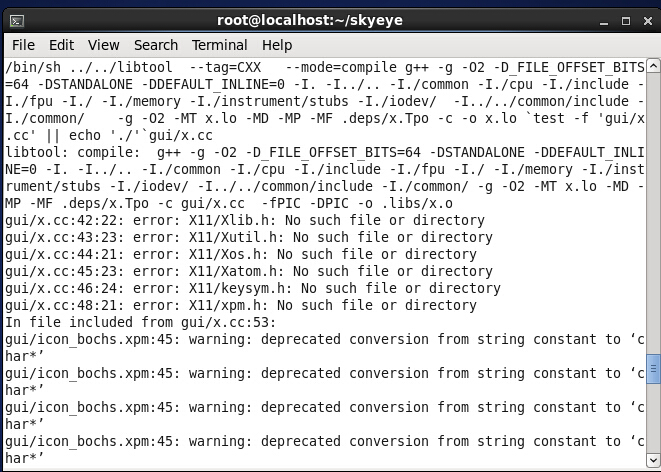Click scrollbar track above the thumb
Image resolution: width=661 pixels, height=472 pixels.
pos(653,213)
